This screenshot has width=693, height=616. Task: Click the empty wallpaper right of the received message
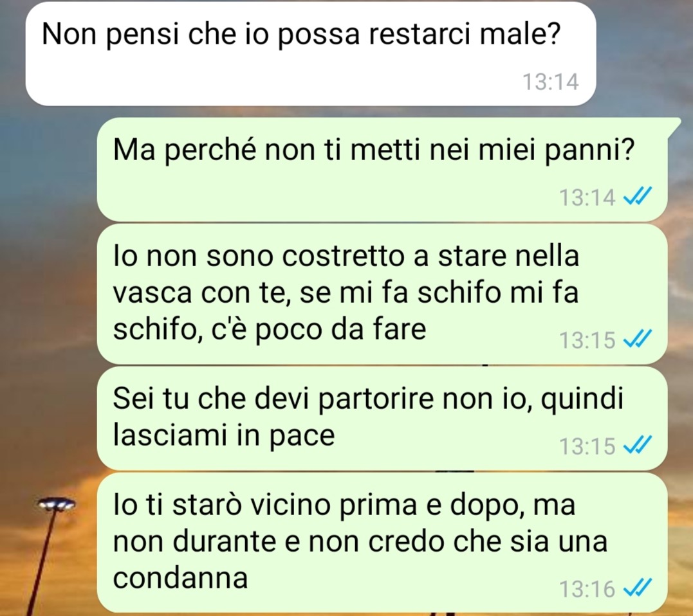point(643,53)
